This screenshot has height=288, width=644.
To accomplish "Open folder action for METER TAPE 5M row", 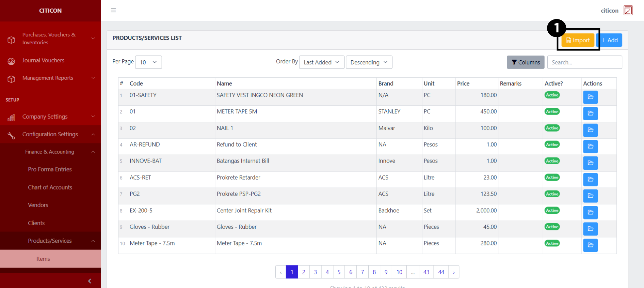I will pyautogui.click(x=590, y=113).
